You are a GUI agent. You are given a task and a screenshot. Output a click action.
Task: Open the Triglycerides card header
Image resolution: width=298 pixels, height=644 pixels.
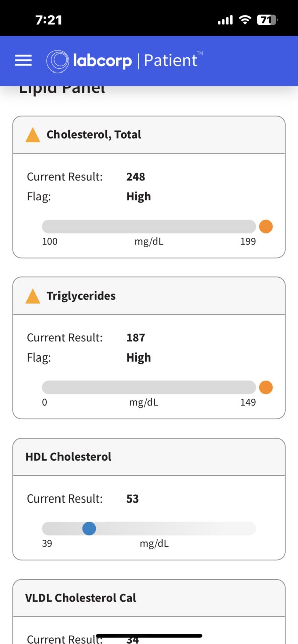149,296
